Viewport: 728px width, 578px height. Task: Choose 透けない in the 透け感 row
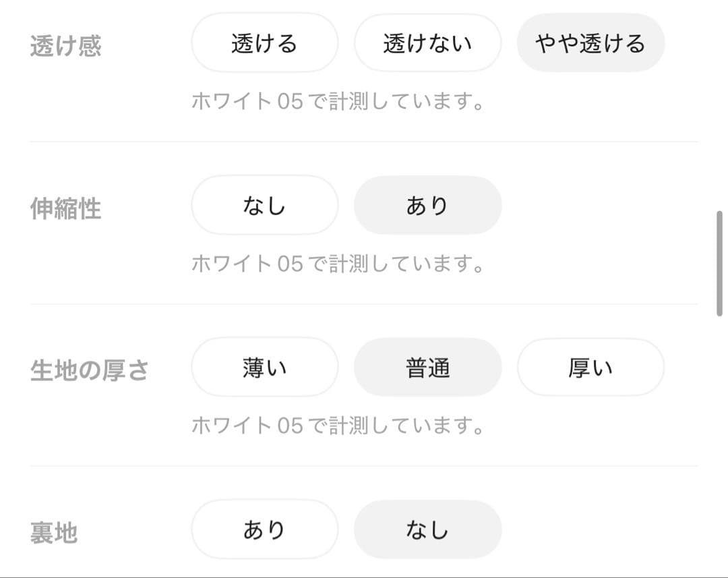tap(427, 43)
